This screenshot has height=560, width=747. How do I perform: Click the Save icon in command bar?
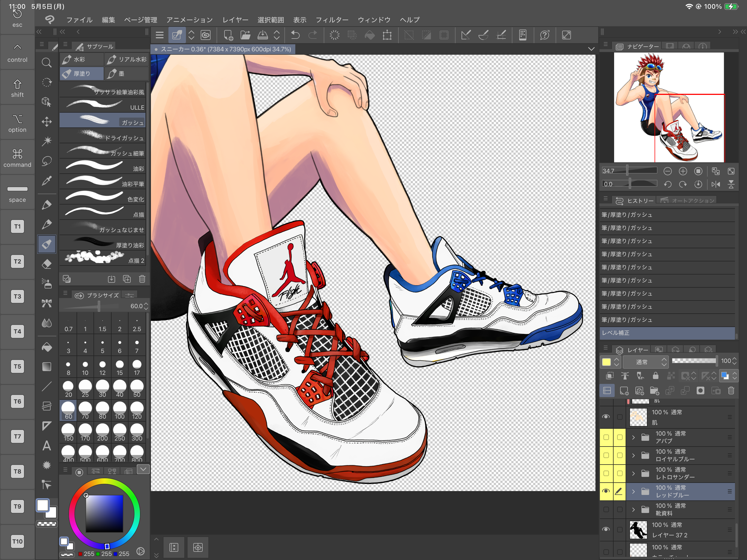coord(263,35)
